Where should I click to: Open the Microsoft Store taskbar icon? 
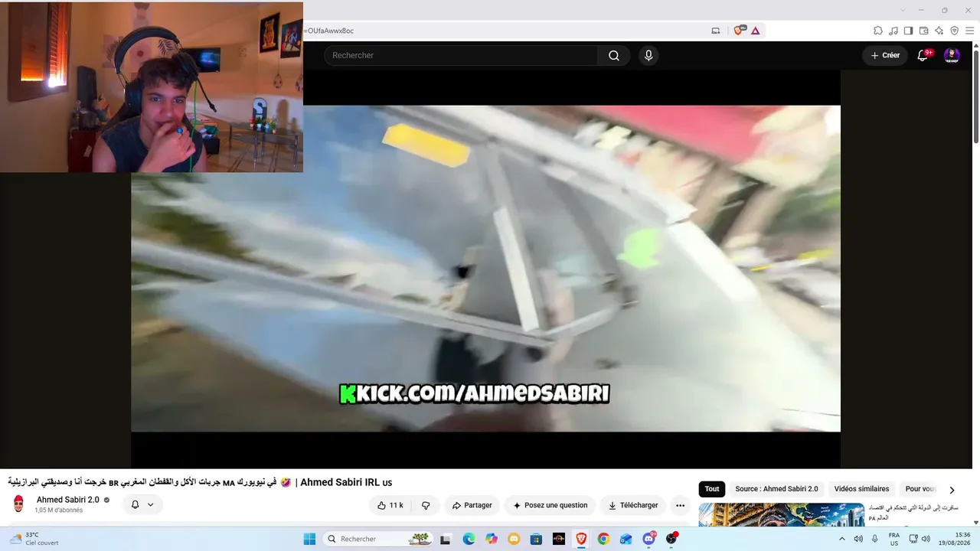pyautogui.click(x=536, y=539)
